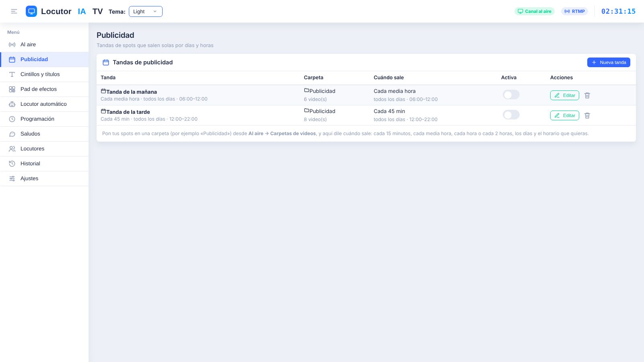Click the Programación clock icon
Image resolution: width=644 pixels, height=362 pixels.
point(12,119)
